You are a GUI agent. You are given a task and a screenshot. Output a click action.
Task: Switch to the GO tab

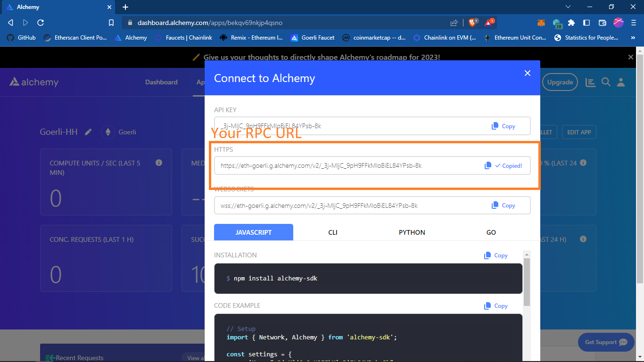(491, 232)
